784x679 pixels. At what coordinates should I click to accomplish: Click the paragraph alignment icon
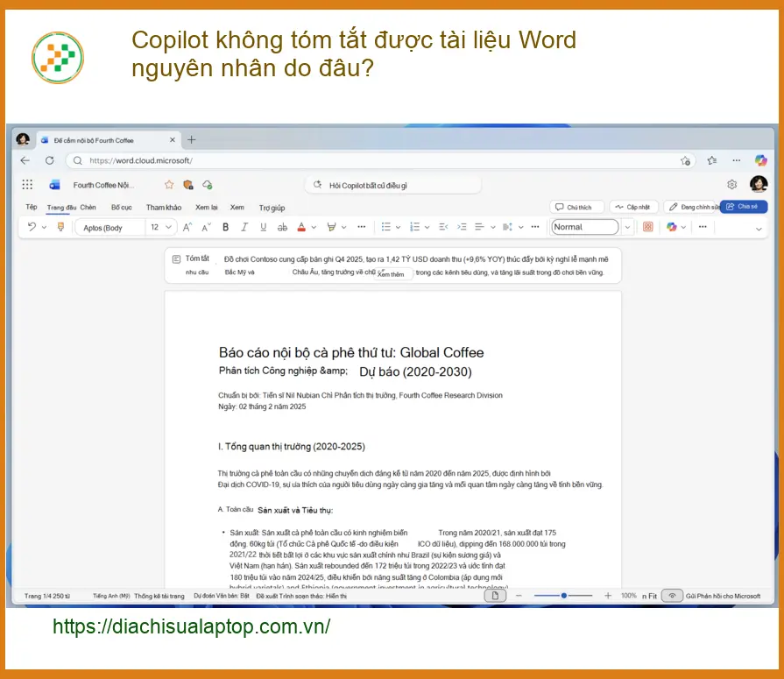tap(479, 227)
